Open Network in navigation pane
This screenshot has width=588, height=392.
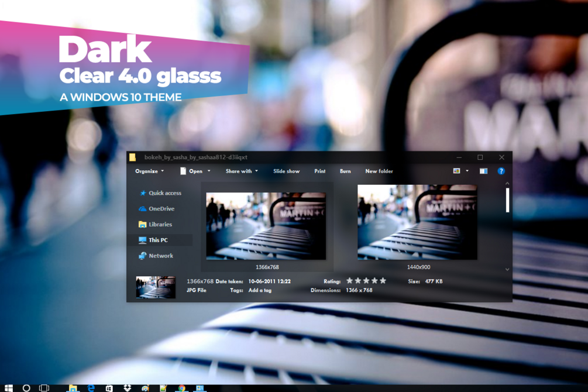(160, 256)
